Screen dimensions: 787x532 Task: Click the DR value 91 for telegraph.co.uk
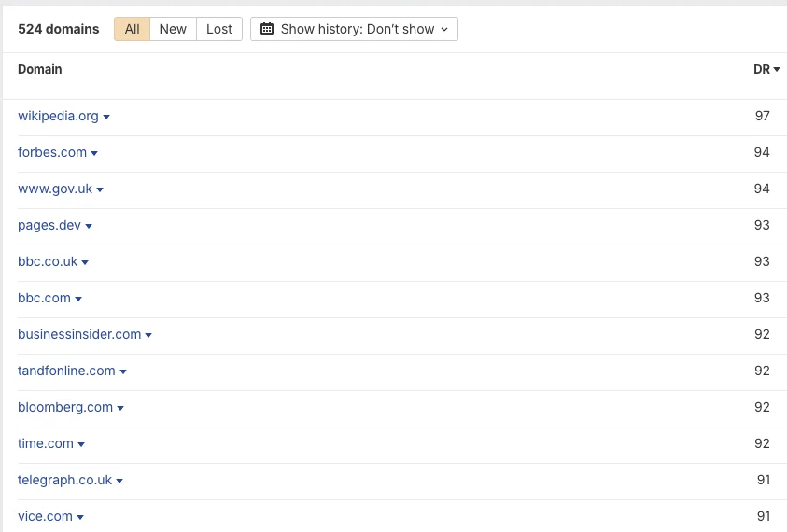coord(764,480)
